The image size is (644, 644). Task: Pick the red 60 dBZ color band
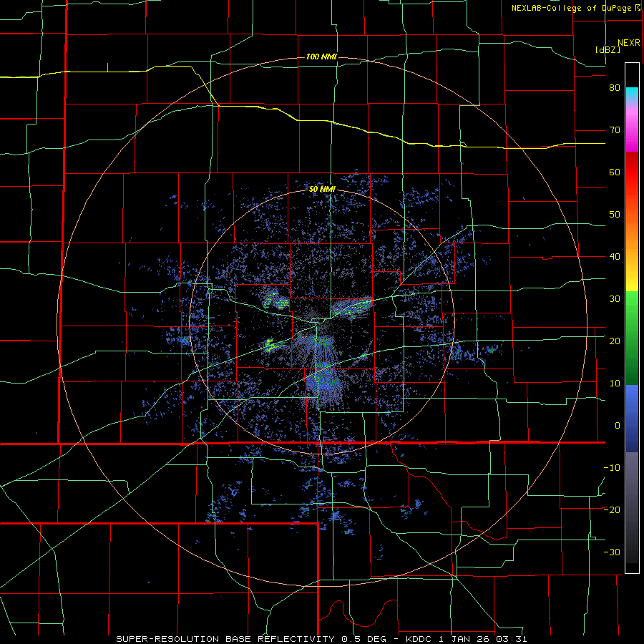point(632,172)
